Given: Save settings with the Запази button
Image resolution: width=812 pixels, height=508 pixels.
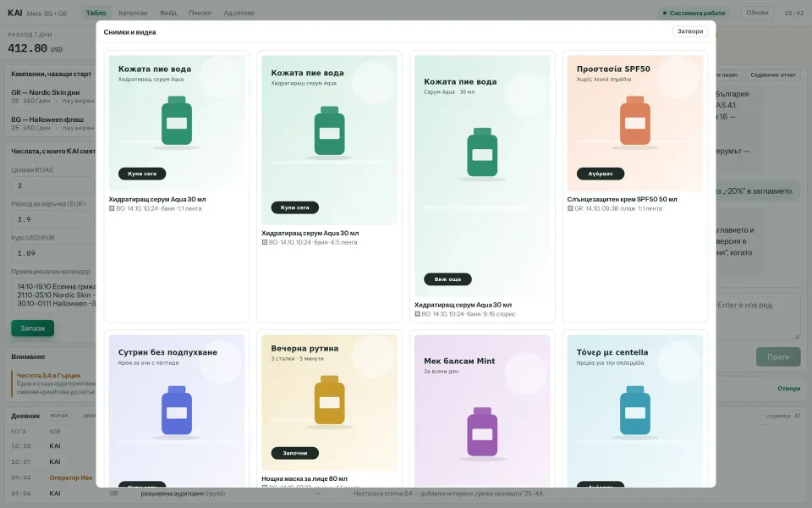Looking at the screenshot, I should 33,329.
